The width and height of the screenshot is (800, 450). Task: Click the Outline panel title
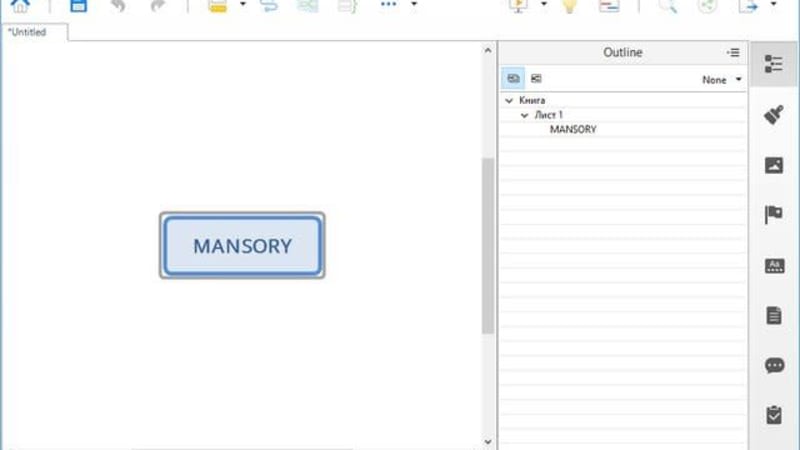[622, 53]
